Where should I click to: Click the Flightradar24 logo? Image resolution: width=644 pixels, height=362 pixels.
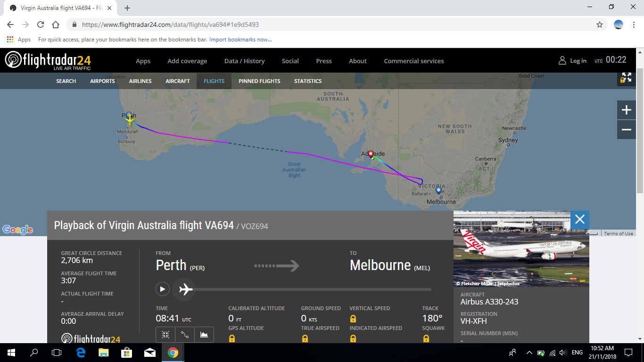coord(48,60)
